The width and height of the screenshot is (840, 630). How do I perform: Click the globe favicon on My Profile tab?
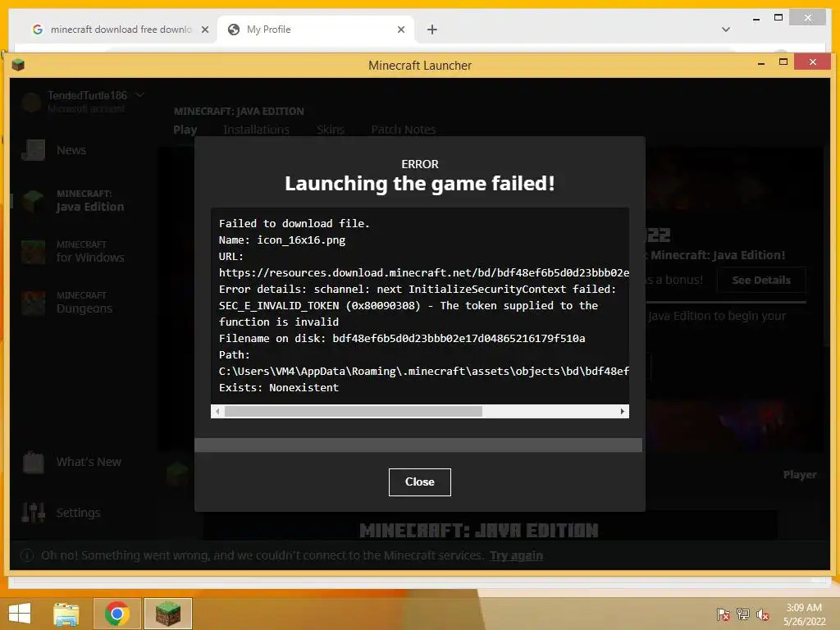click(234, 30)
